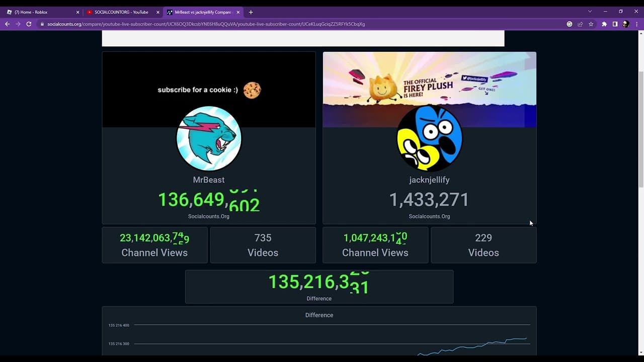The height and width of the screenshot is (362, 644).
Task: Click the Difference counter 135,216
Action: click(x=319, y=282)
